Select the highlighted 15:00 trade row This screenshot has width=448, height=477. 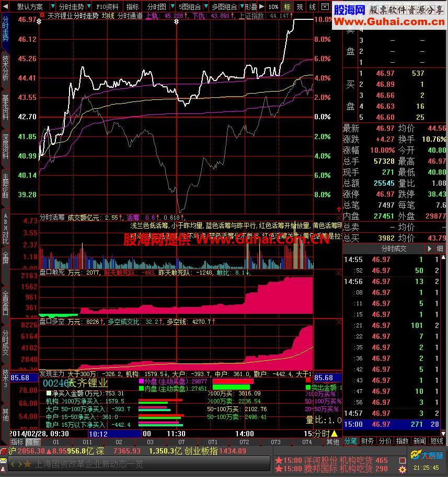pos(392,424)
